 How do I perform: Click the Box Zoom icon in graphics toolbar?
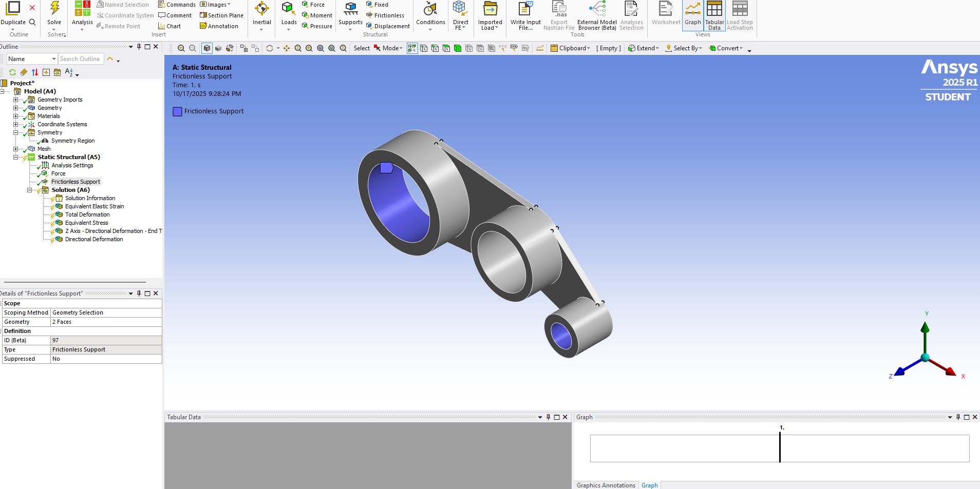309,48
